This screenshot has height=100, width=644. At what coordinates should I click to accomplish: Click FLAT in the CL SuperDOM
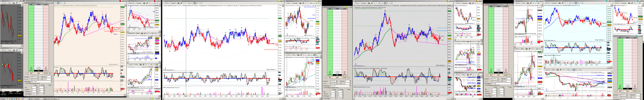pyautogui.click(x=337, y=77)
